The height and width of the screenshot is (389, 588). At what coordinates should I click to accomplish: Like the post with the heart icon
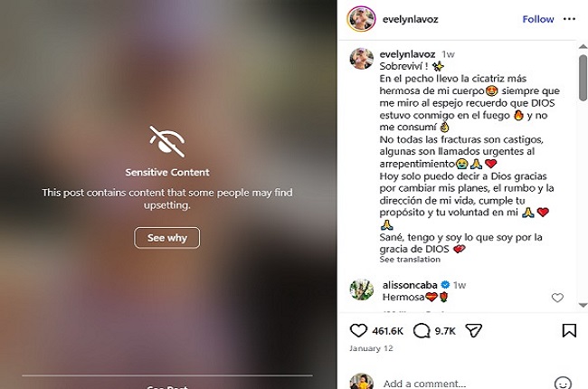pos(358,330)
